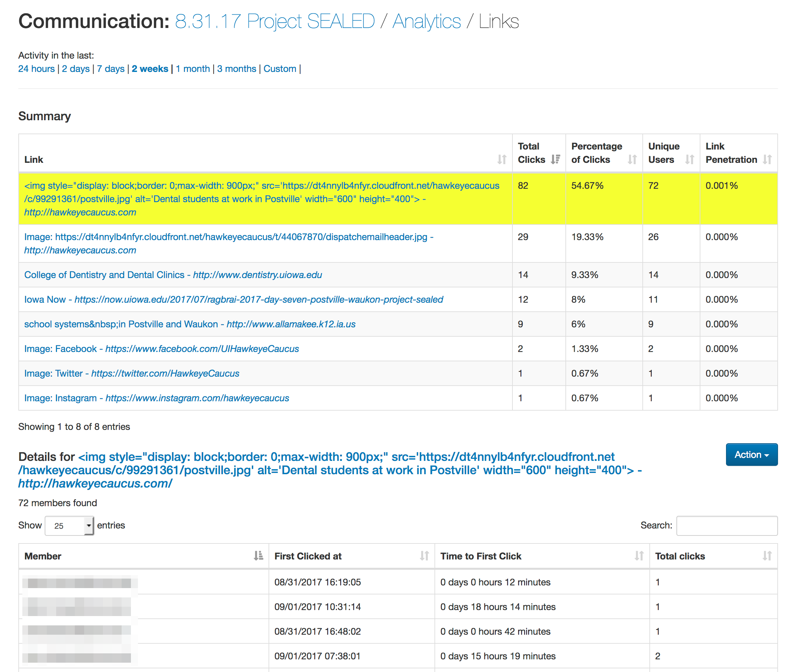The width and height of the screenshot is (795, 672).
Task: Click the member Search input field
Action: pyautogui.click(x=726, y=525)
